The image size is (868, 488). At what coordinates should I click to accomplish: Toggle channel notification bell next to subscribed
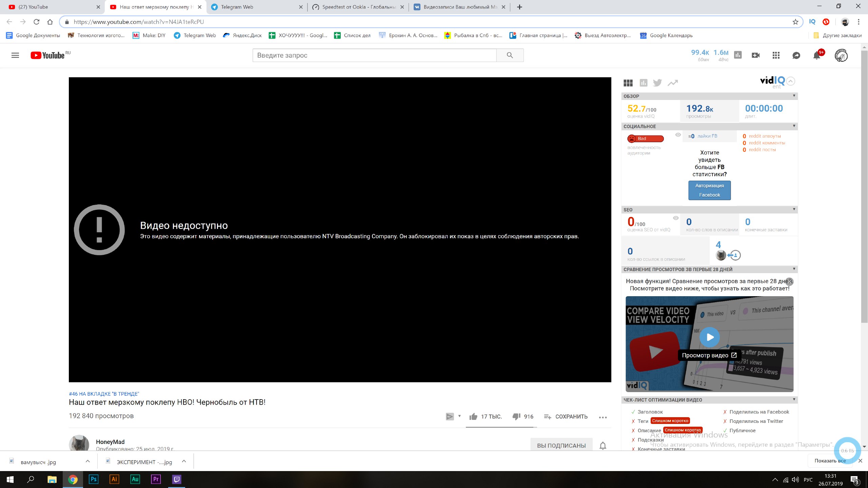pos(603,446)
